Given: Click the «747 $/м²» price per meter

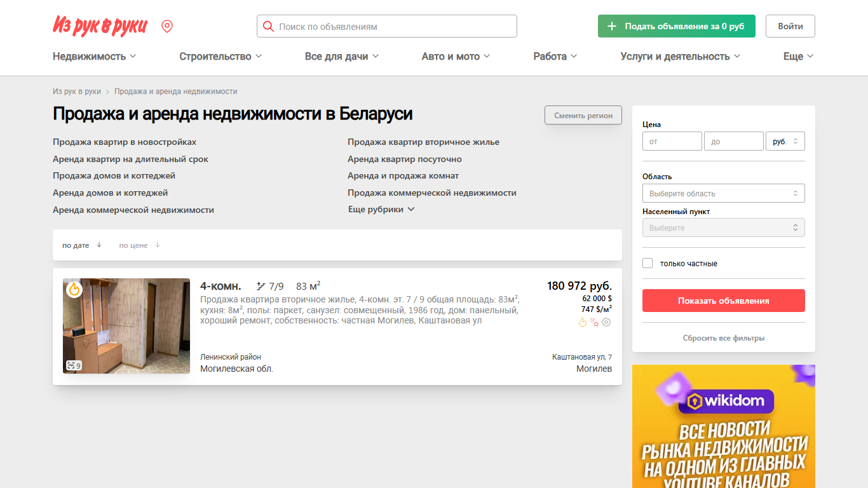Looking at the screenshot, I should [x=597, y=309].
